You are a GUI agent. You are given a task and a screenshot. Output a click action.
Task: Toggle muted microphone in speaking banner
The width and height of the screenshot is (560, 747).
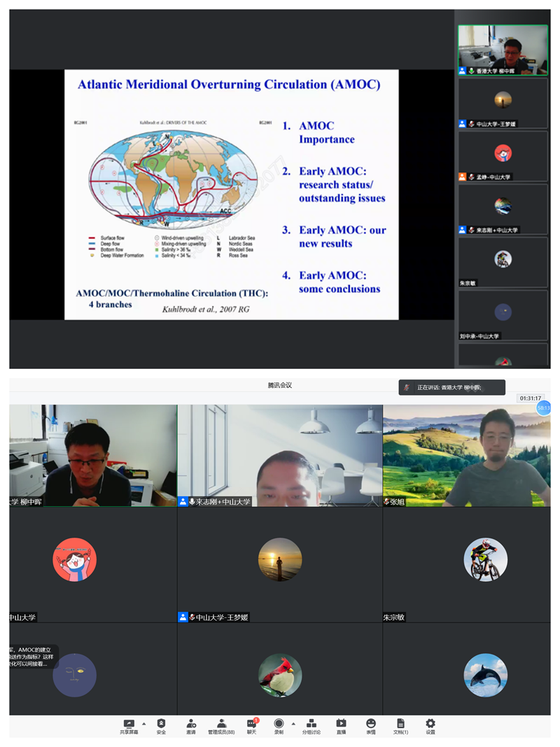click(407, 388)
